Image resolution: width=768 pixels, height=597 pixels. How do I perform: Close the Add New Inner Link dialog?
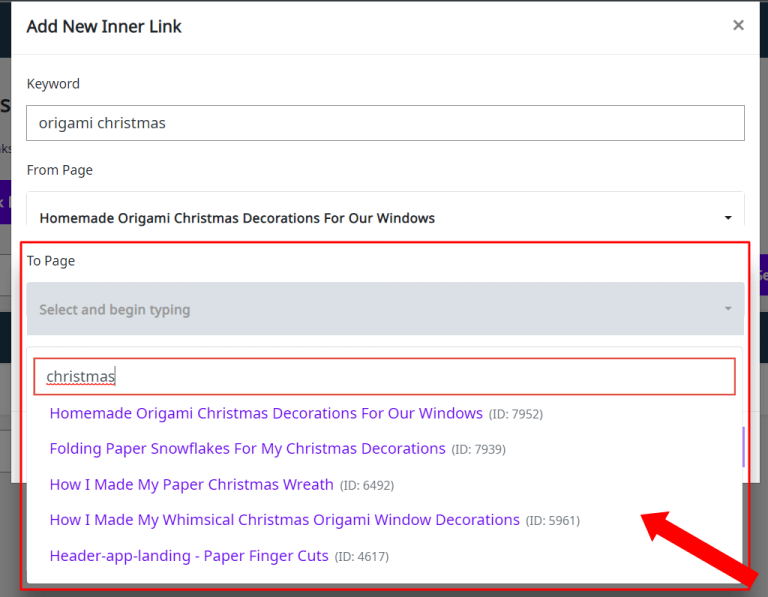click(x=738, y=26)
